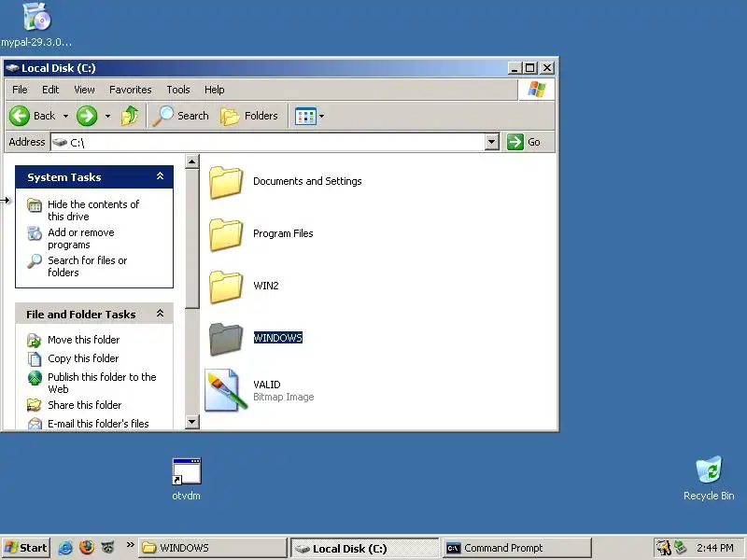The image size is (747, 560).
Task: Click Move this folder link
Action: click(83, 340)
